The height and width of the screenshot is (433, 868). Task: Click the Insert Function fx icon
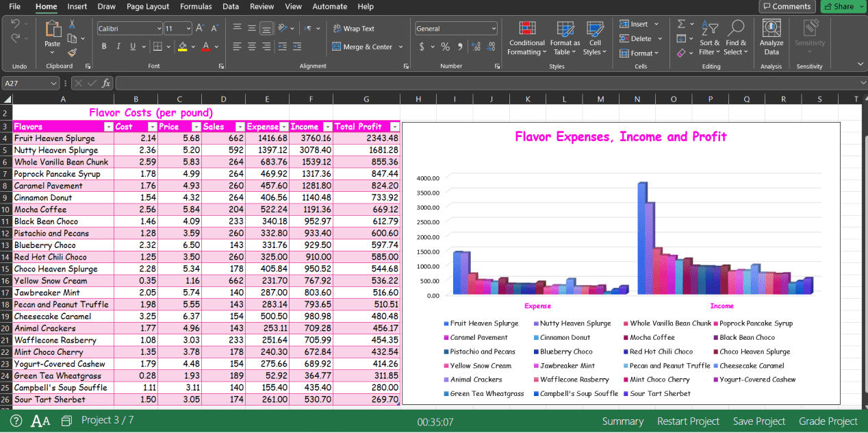pyautogui.click(x=106, y=83)
